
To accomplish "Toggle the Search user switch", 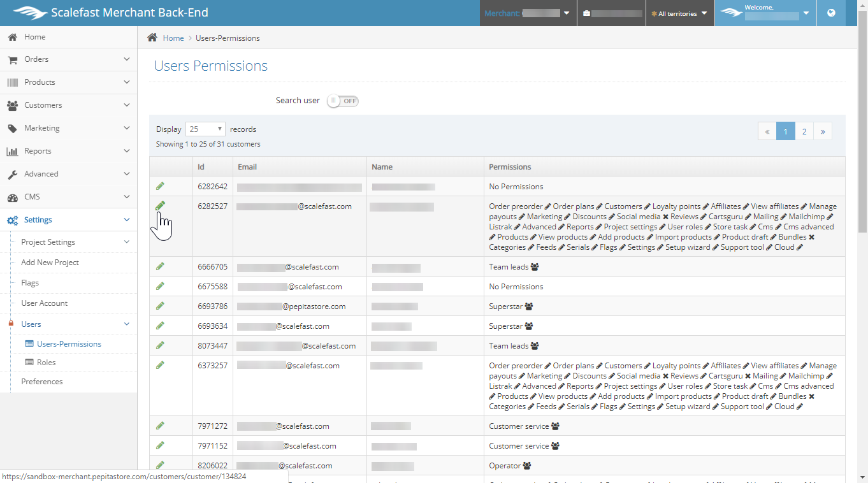I will coord(343,101).
